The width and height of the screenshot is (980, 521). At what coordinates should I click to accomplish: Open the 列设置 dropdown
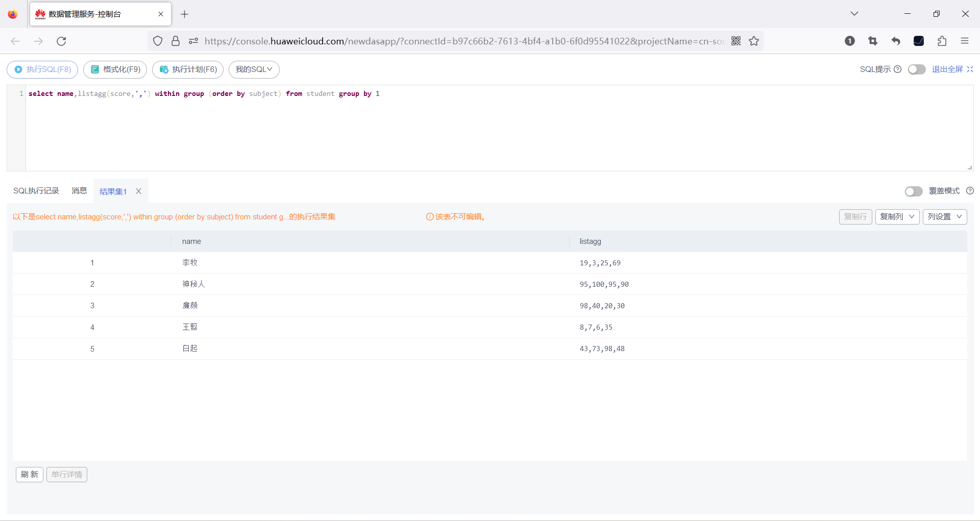point(945,217)
